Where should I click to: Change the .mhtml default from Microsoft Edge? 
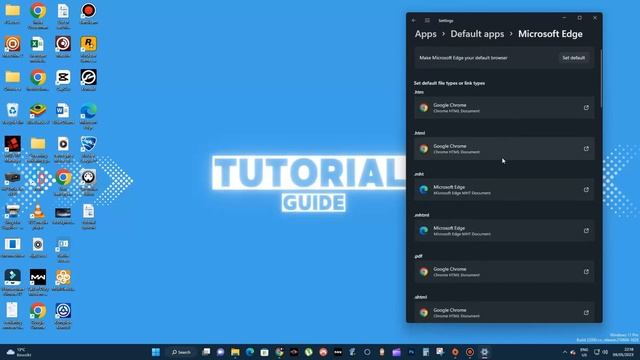tap(504, 231)
